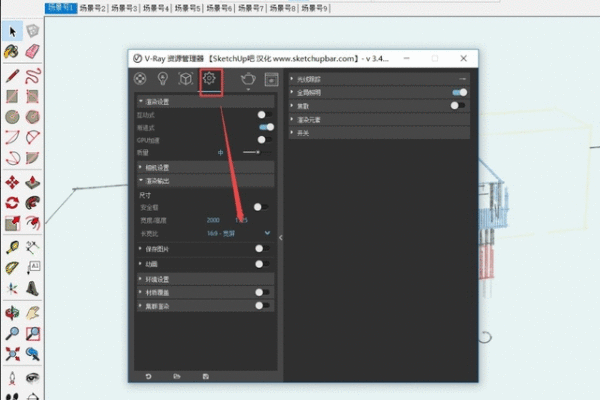Image resolution: width=600 pixels, height=400 pixels.
Task: Select the SketchUp Eraser tool
Action: pos(33,52)
